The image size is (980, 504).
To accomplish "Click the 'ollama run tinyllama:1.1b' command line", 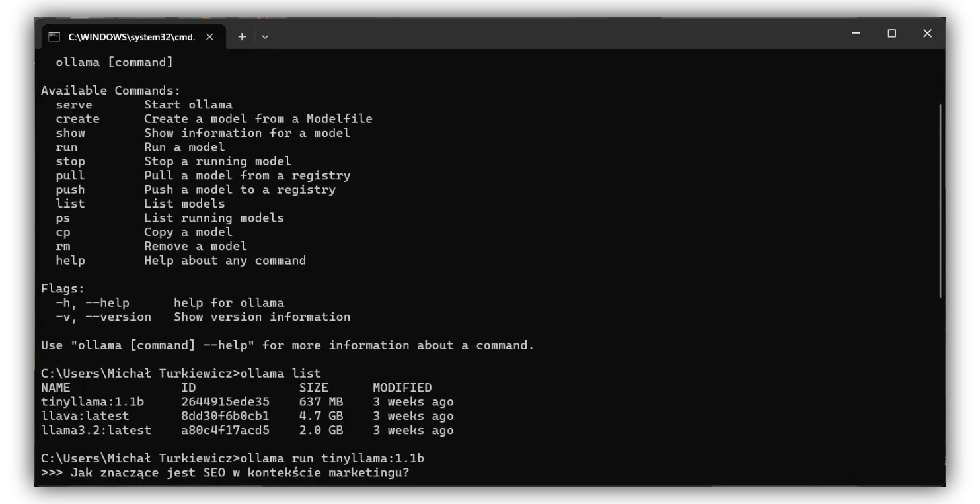I will click(x=233, y=458).
